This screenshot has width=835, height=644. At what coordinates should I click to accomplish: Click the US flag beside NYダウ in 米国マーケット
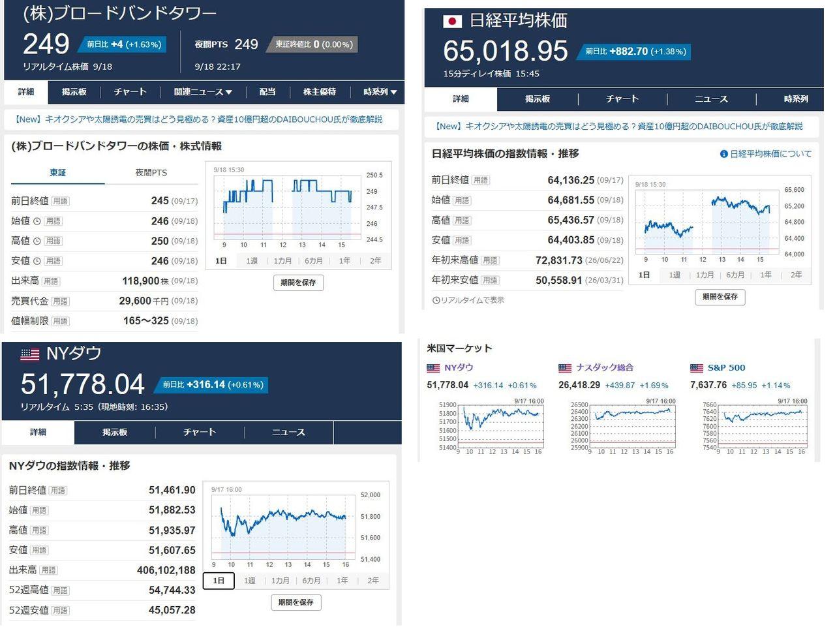pyautogui.click(x=433, y=368)
